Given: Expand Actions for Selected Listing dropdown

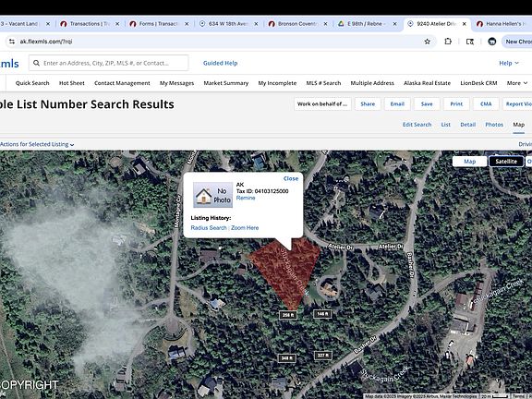Looking at the screenshot, I should pos(37,144).
